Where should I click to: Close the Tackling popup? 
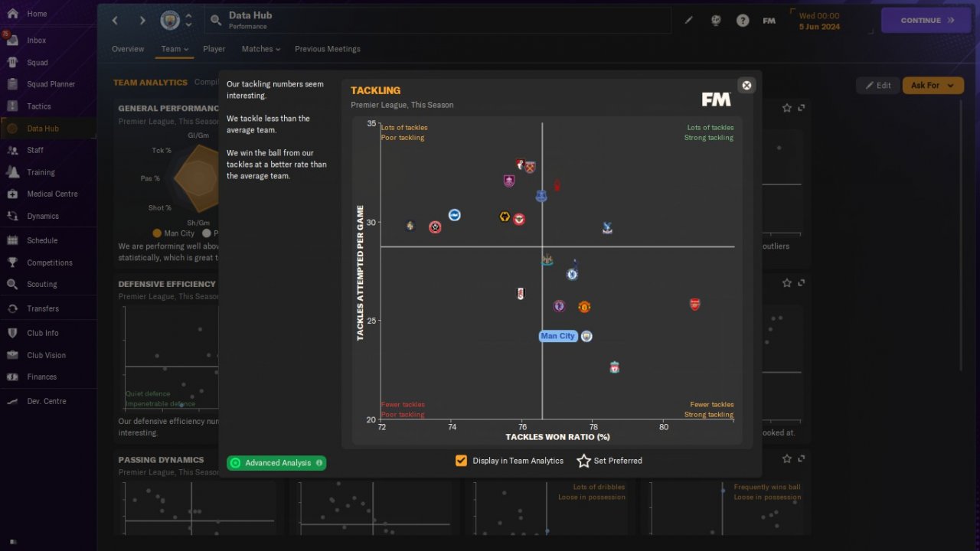point(747,85)
